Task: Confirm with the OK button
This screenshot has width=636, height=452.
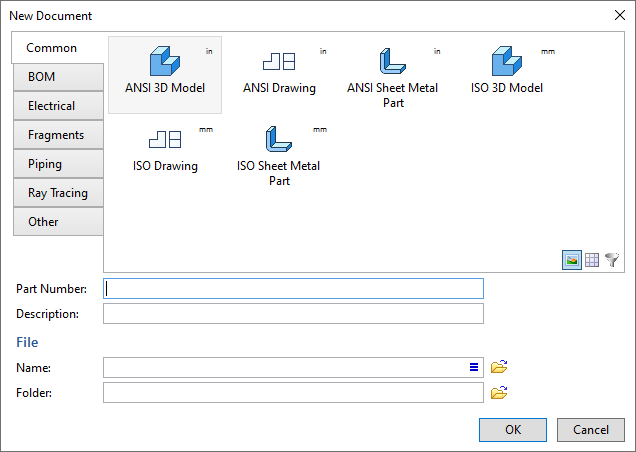Action: (x=513, y=430)
